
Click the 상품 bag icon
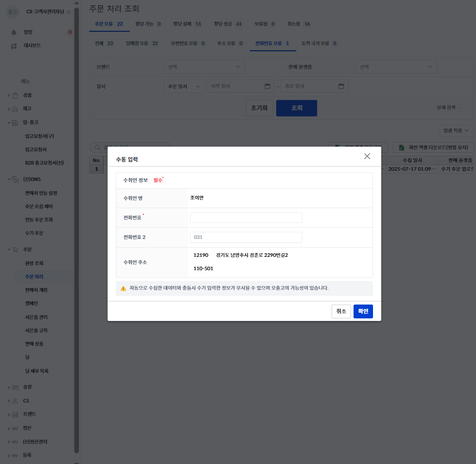point(15,95)
